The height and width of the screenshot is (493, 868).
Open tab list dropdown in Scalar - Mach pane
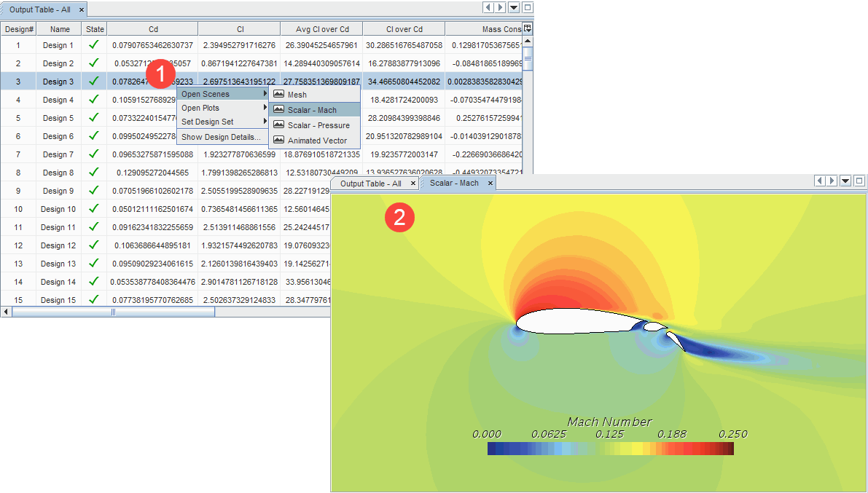[x=845, y=181]
